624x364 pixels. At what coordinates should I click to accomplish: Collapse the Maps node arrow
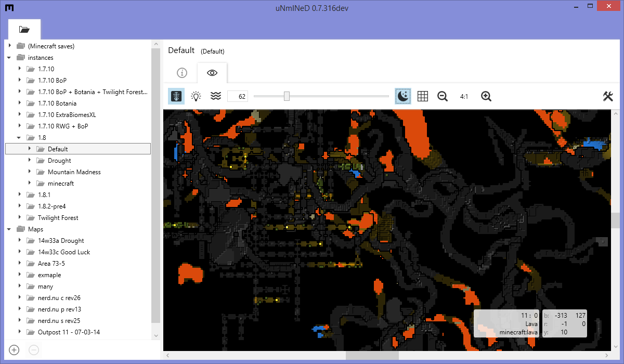[x=9, y=229]
